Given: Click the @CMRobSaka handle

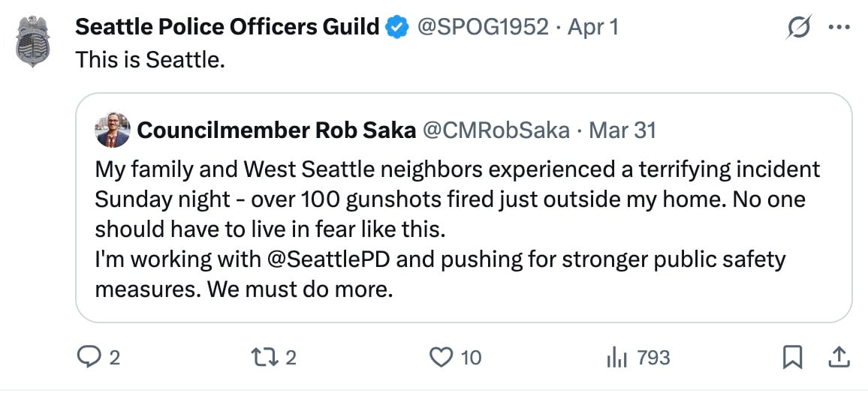Looking at the screenshot, I should click(x=496, y=130).
